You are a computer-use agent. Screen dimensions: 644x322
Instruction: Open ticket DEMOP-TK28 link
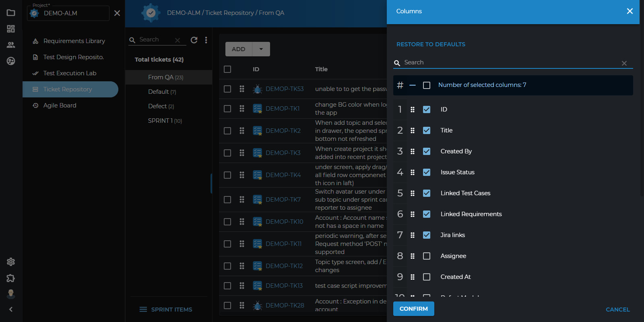click(x=285, y=305)
